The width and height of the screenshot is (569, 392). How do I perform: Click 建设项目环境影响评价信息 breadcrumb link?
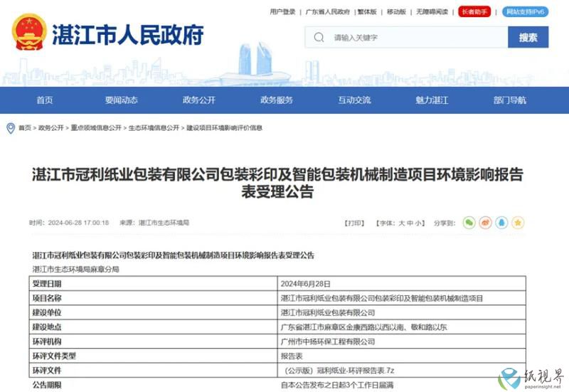pyautogui.click(x=224, y=128)
